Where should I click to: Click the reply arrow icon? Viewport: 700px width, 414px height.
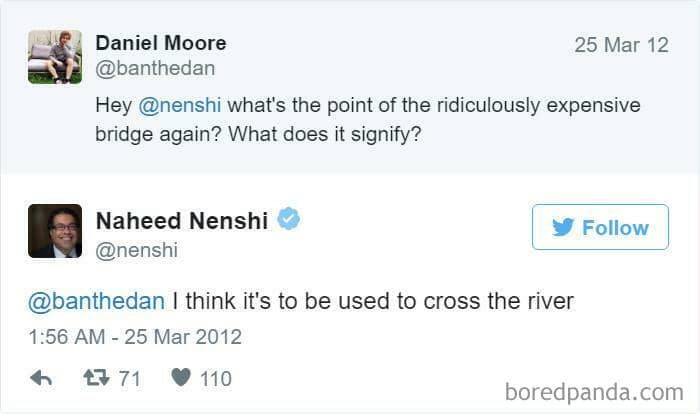pyautogui.click(x=41, y=378)
